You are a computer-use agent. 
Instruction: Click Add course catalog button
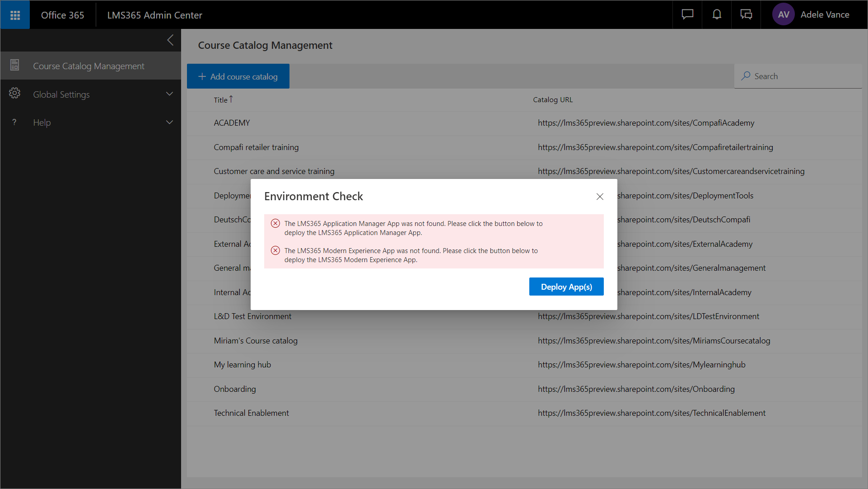pyautogui.click(x=238, y=76)
